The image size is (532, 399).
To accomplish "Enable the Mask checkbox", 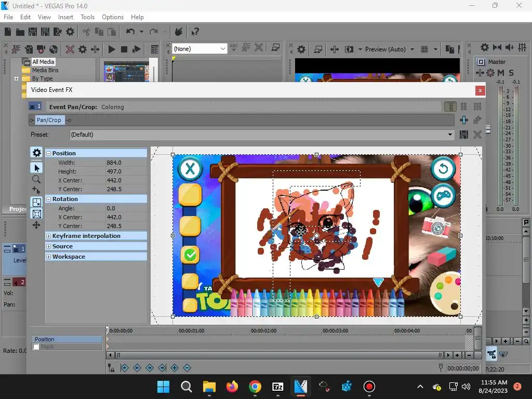I will [x=36, y=347].
